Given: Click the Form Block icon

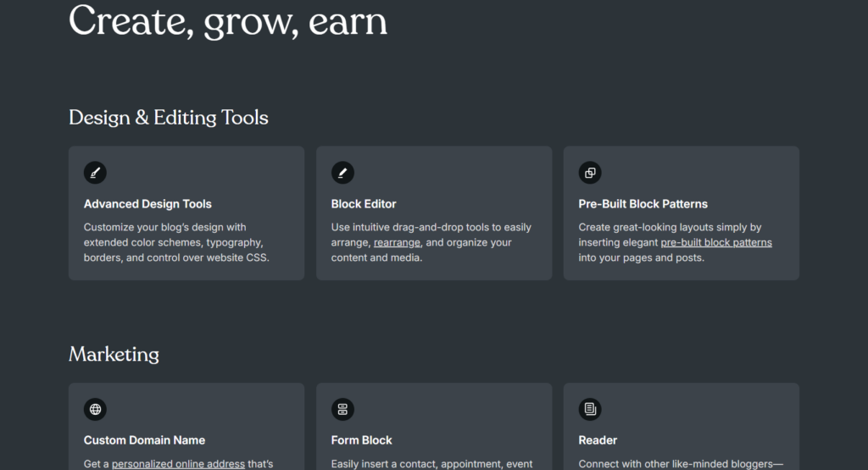Looking at the screenshot, I should click(x=342, y=409).
